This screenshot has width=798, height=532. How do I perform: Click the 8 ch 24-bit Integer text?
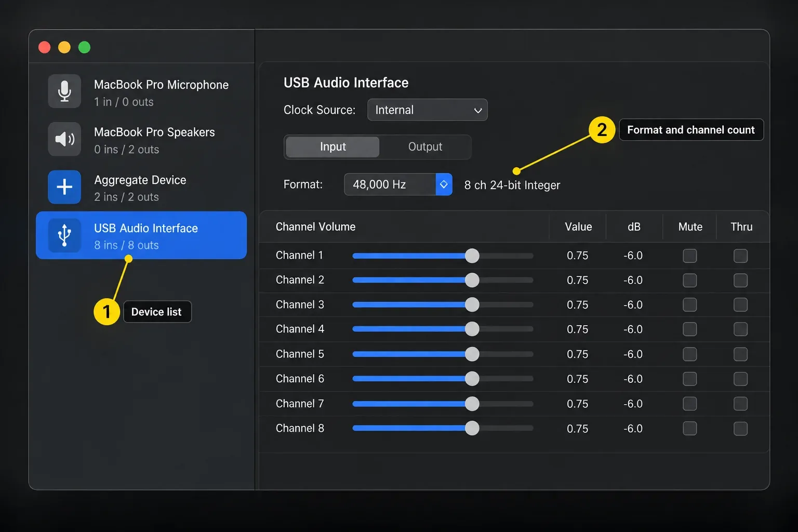(x=512, y=185)
